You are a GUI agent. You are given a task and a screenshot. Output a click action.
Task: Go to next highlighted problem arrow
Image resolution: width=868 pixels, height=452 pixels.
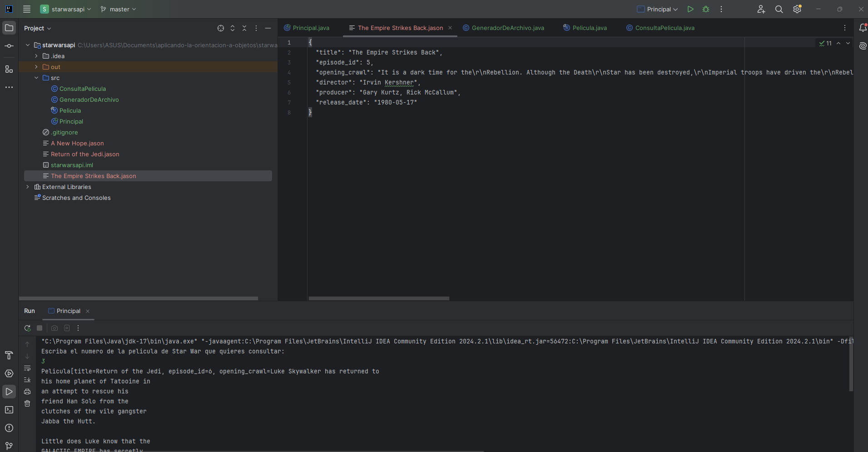tap(848, 43)
